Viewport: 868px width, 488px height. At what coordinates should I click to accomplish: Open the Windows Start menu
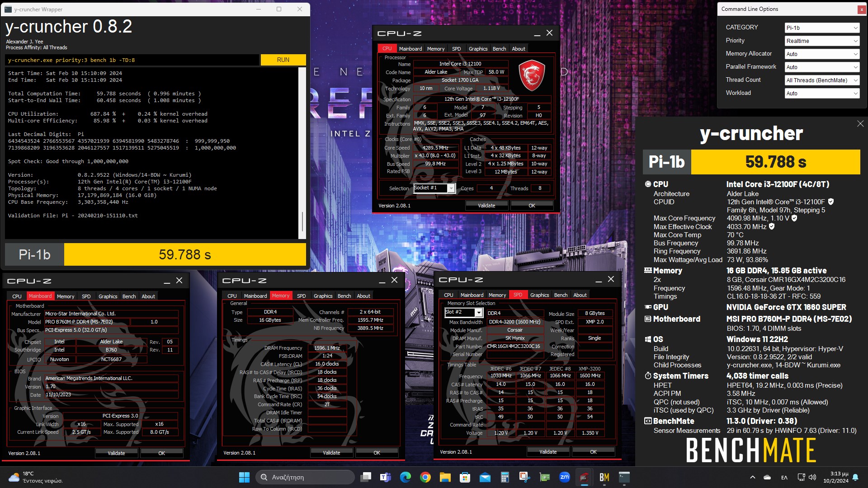(244, 477)
